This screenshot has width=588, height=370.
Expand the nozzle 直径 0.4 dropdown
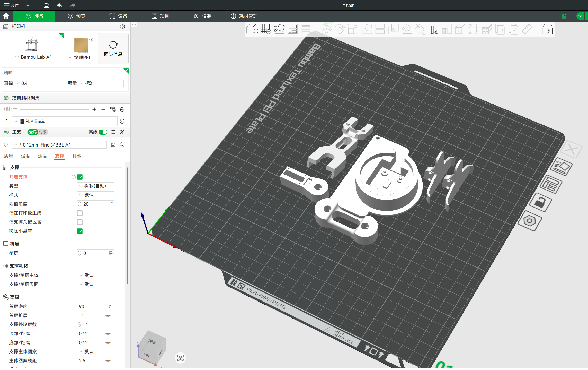[40, 83]
